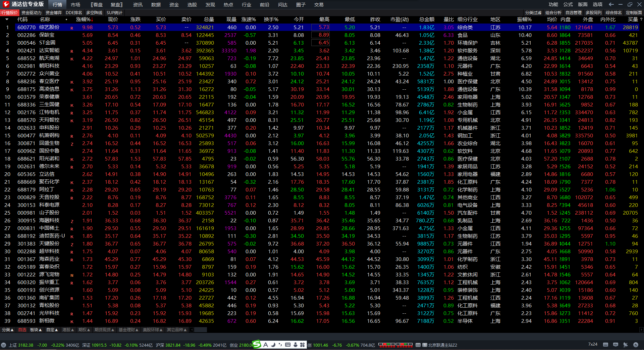The height and width of the screenshot is (350, 644).
Task: Click stock code 688593
Action: pyautogui.click(x=26, y=321)
